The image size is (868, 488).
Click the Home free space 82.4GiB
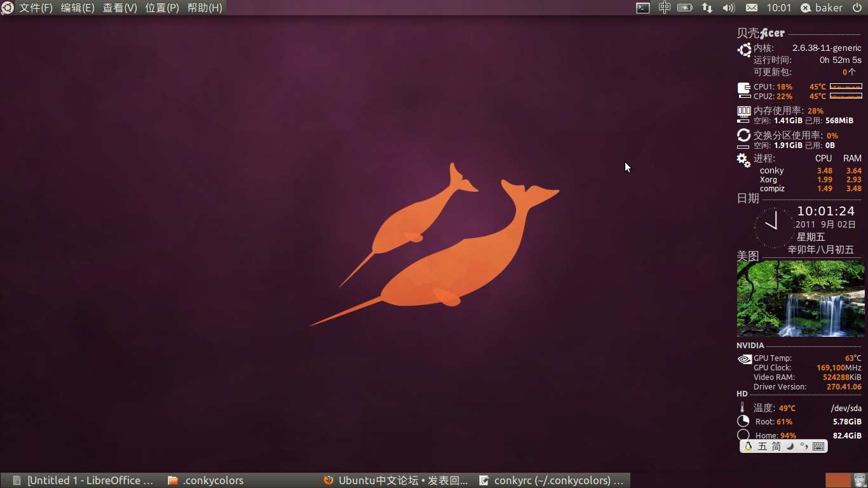click(x=848, y=435)
